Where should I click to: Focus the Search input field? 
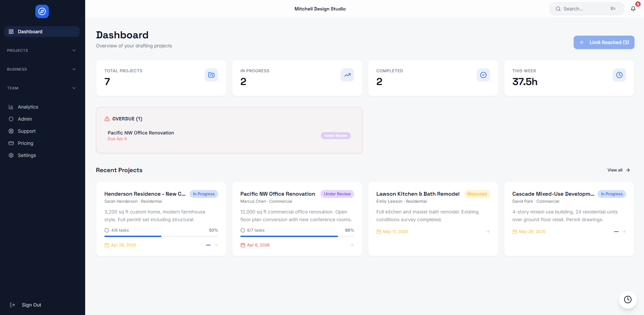[584, 9]
